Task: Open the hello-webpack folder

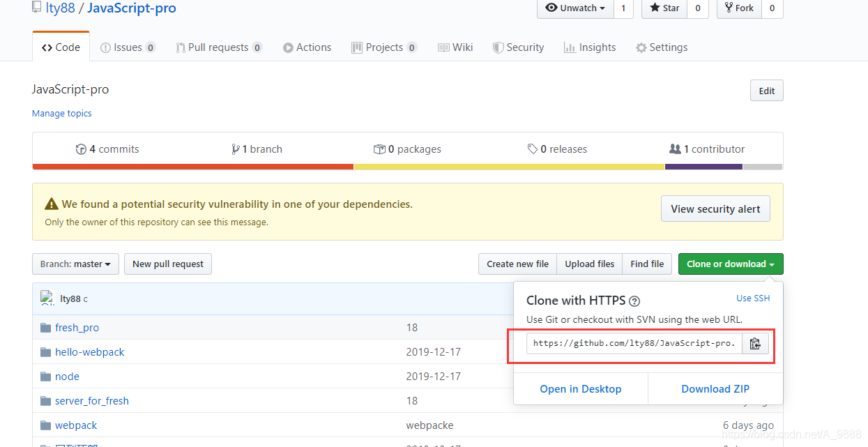Action: [x=89, y=352]
